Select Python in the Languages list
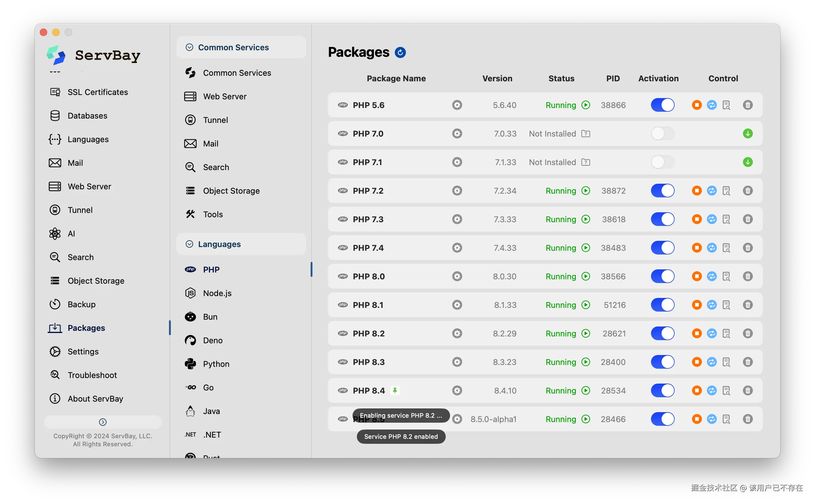The image size is (815, 504). pos(216,364)
